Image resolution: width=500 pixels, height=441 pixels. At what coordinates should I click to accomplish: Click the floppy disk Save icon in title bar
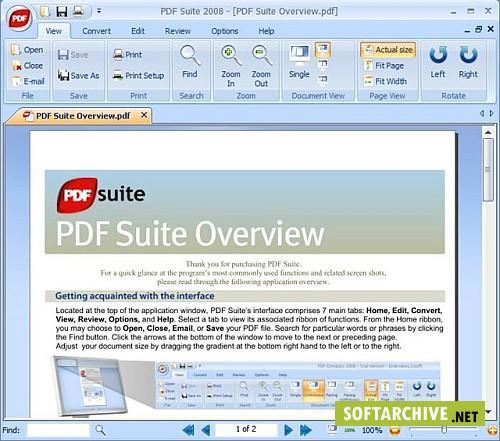[x=62, y=12]
